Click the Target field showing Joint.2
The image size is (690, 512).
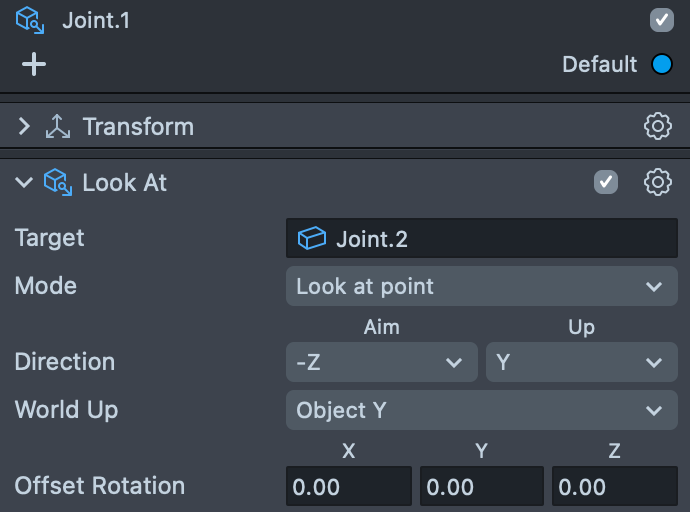coord(481,239)
